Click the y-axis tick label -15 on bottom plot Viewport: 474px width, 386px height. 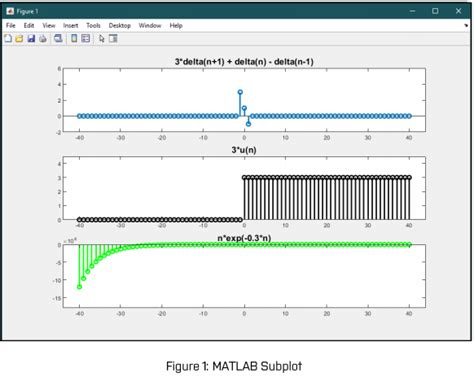[57, 298]
